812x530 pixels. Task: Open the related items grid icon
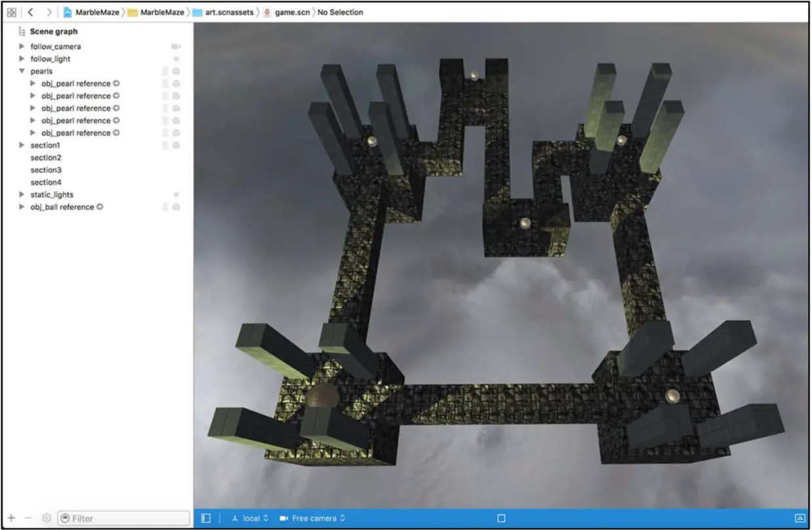tap(11, 12)
